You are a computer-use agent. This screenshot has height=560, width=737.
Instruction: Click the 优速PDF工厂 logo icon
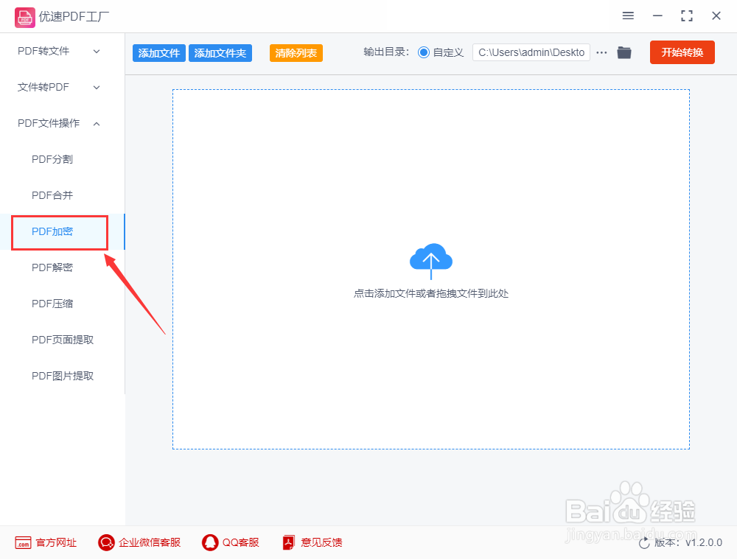24,16
